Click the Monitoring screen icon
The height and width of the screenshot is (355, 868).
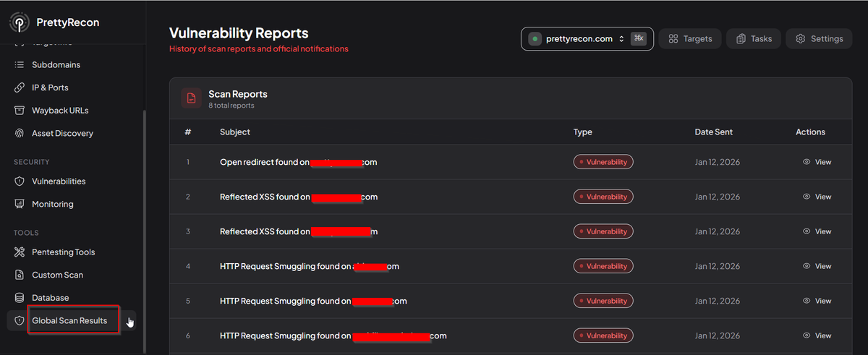[x=20, y=205]
